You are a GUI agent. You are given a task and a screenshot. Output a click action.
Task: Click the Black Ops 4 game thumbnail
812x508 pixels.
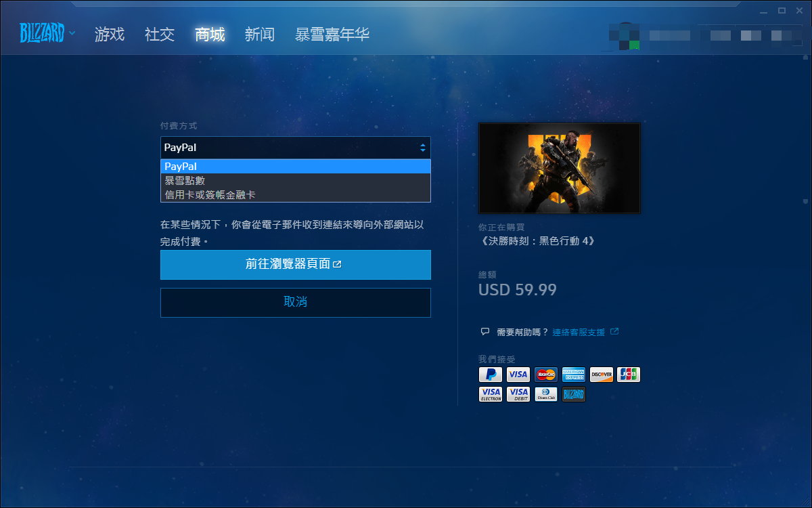point(559,168)
